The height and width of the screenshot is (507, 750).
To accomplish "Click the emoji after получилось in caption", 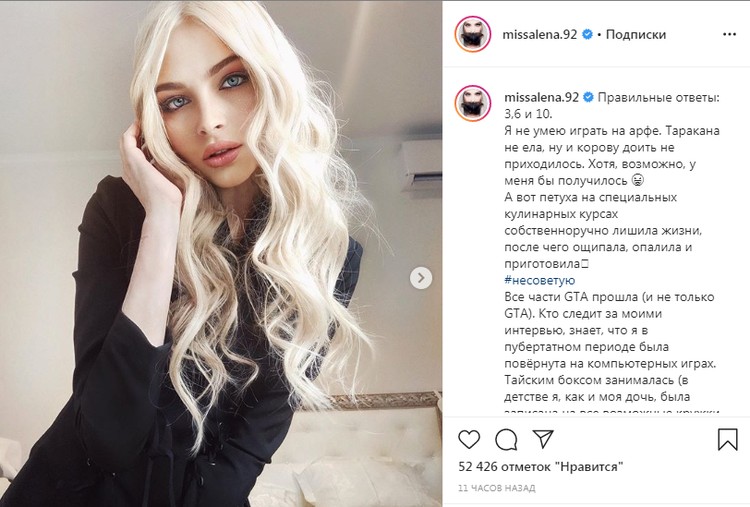I will tap(638, 180).
